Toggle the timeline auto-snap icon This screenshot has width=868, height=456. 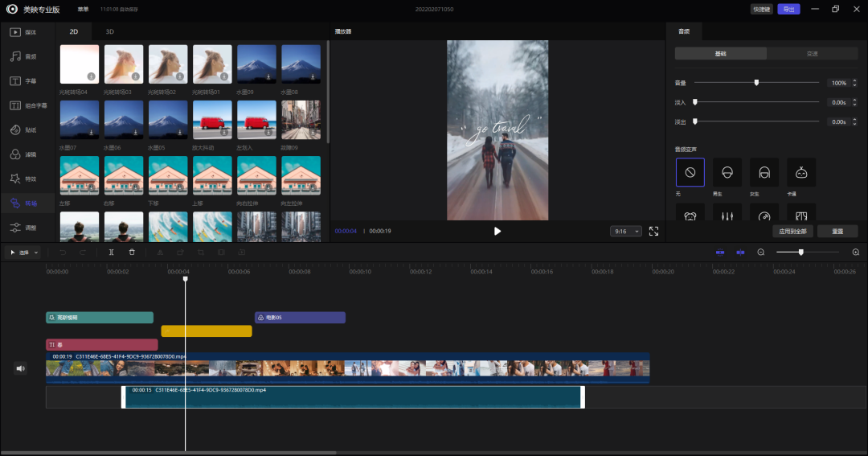pos(740,252)
